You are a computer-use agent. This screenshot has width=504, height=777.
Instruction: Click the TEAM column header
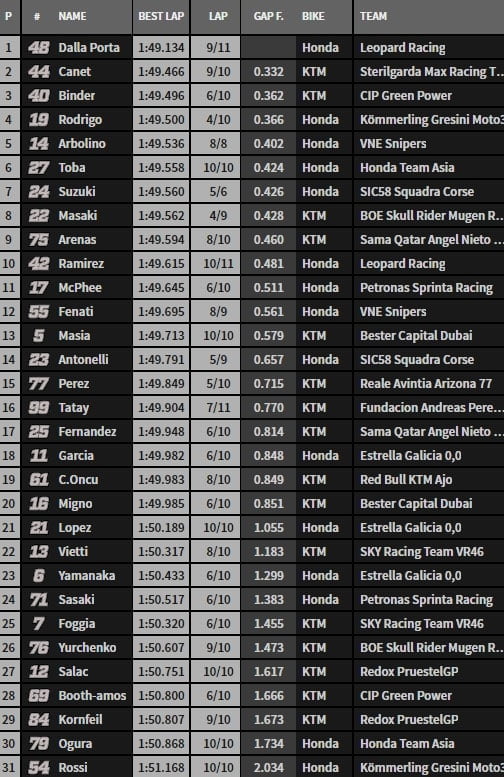pos(373,16)
